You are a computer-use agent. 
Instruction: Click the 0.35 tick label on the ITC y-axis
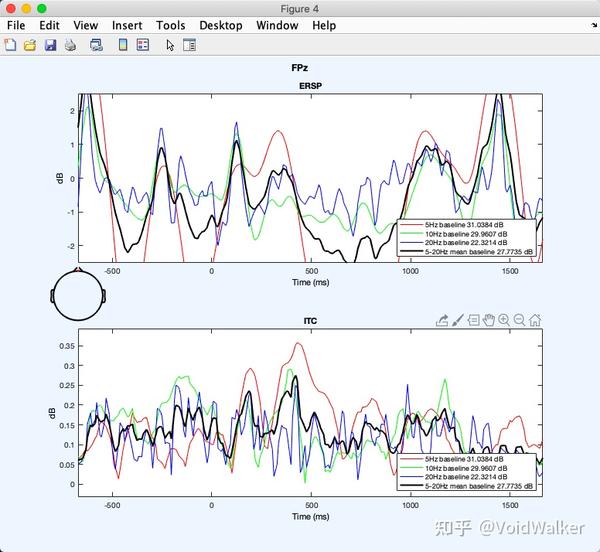click(67, 346)
